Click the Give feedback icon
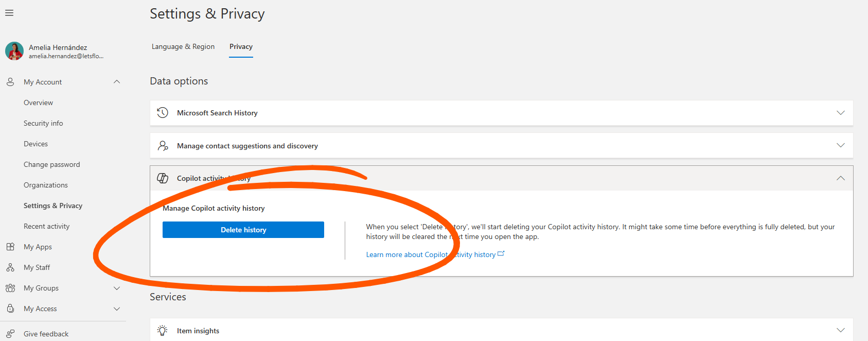868x341 pixels. pyautogui.click(x=10, y=334)
